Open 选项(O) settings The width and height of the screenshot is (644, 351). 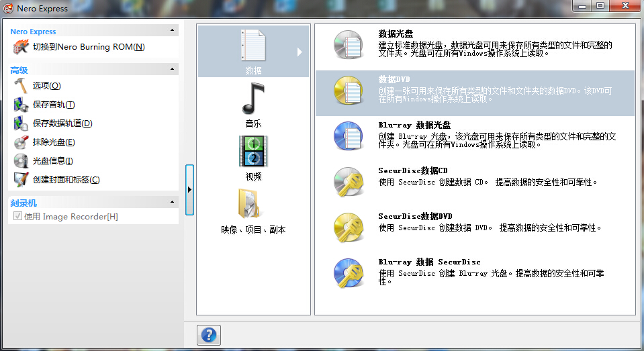pos(47,86)
